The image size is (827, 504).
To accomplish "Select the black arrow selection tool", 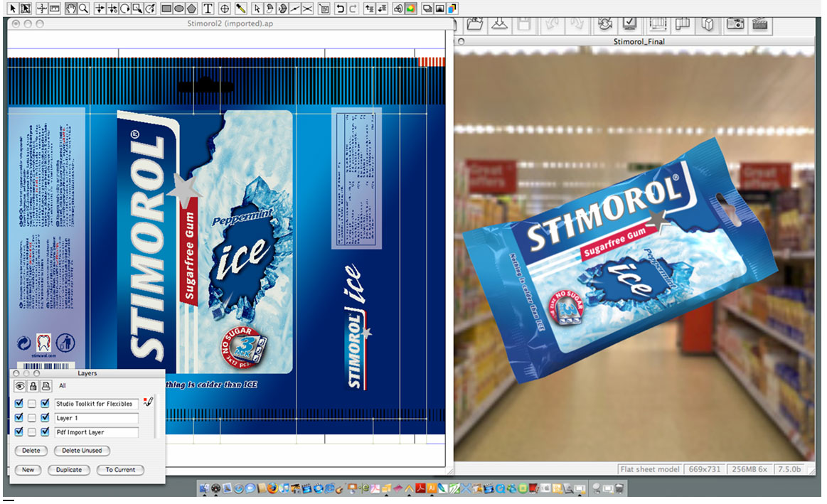I will (13, 9).
